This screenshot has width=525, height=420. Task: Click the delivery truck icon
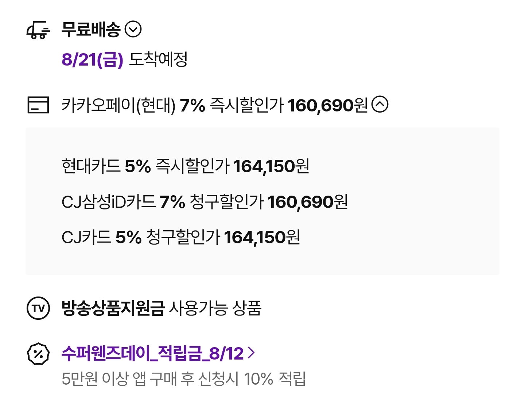pyautogui.click(x=38, y=30)
